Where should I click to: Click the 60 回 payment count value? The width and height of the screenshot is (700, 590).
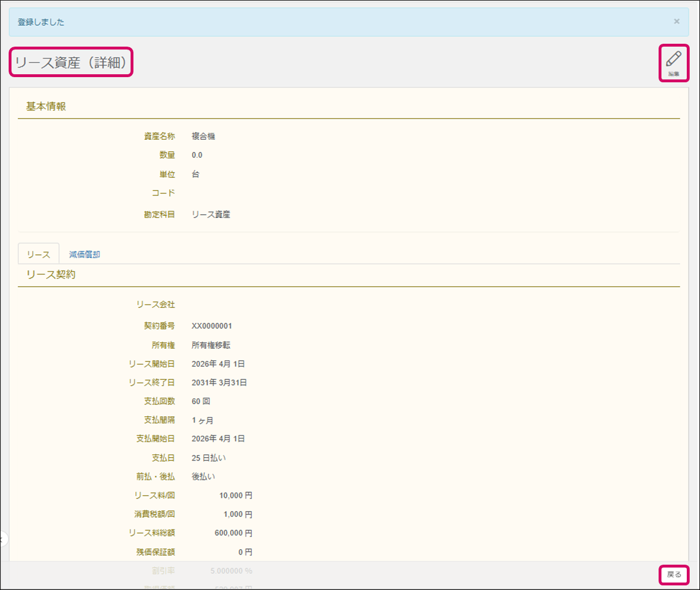201,401
